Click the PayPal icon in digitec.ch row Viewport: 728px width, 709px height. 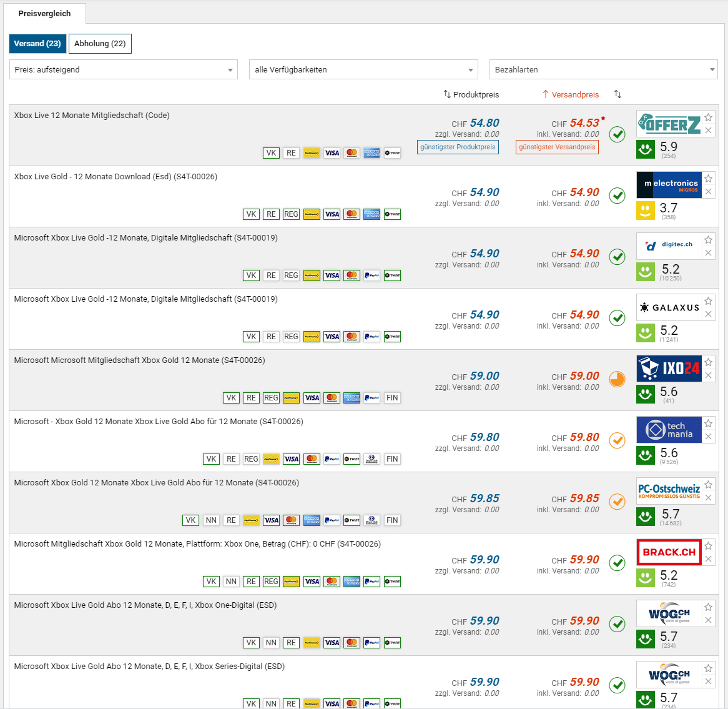click(x=372, y=275)
